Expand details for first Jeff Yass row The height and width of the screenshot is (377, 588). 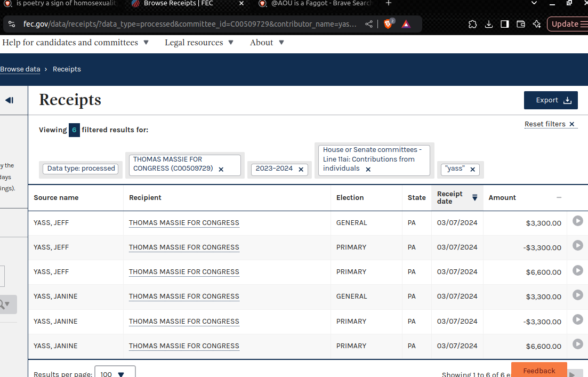point(577,221)
